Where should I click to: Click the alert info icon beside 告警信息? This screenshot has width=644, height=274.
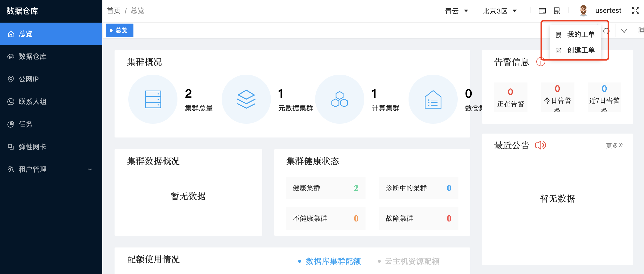[x=541, y=62]
